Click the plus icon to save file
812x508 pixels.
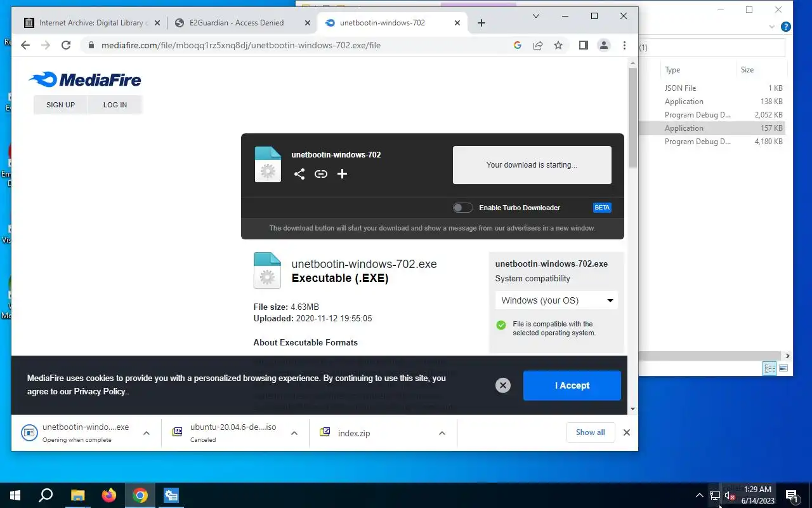coord(342,174)
